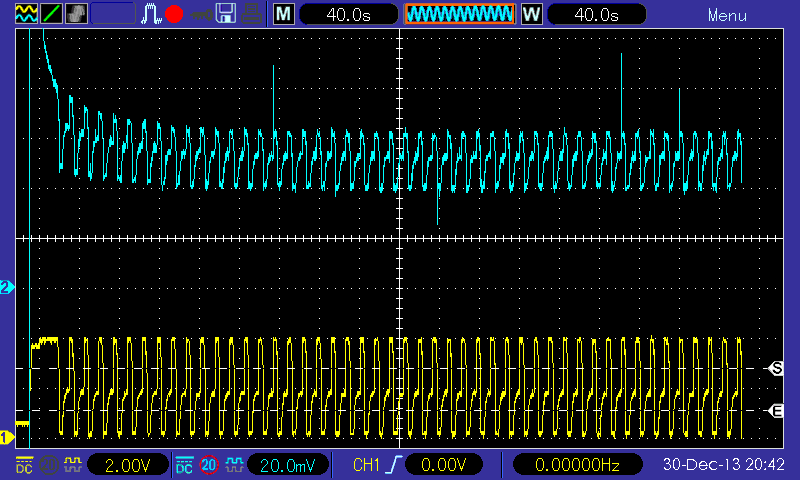Click the S cursor level marker

point(776,368)
